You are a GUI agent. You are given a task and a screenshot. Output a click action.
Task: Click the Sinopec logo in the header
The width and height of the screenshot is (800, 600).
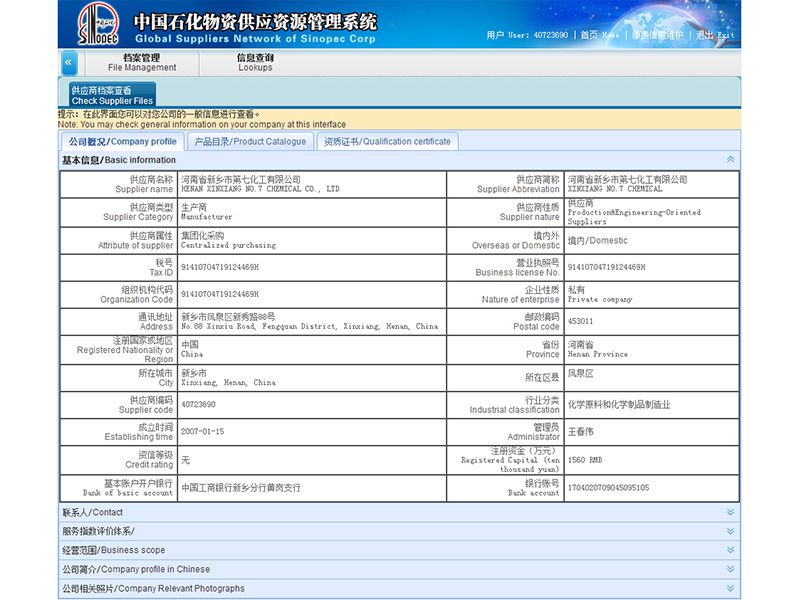pos(98,25)
